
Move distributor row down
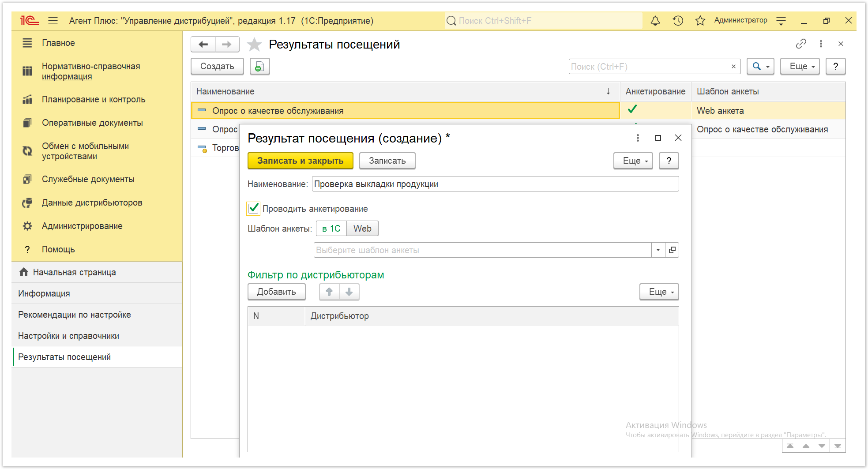349,292
